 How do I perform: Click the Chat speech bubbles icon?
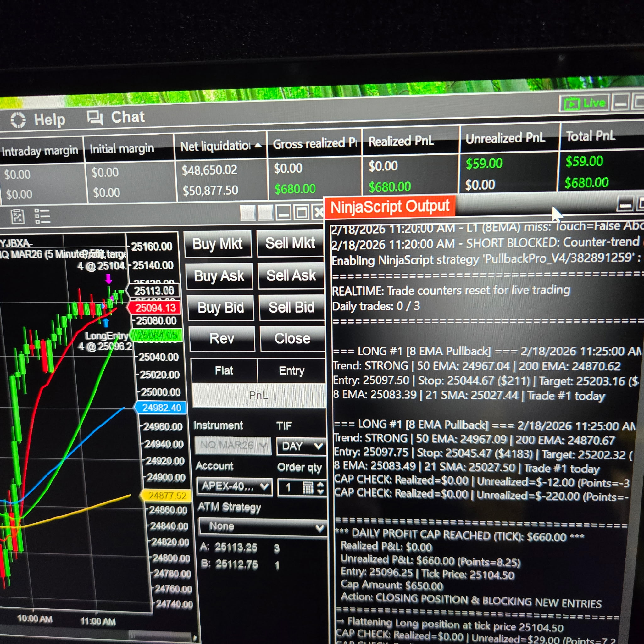(95, 118)
